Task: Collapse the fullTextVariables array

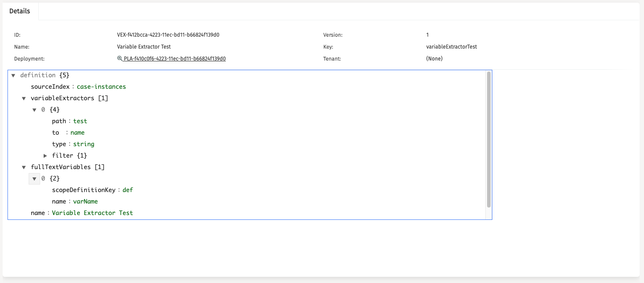Action: pos(24,167)
